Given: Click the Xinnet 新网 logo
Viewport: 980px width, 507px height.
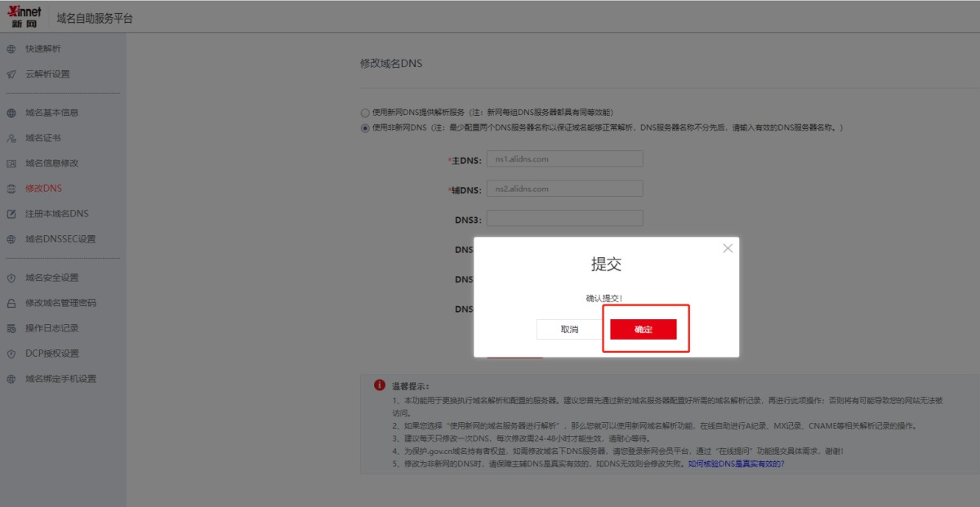Looking at the screenshot, I should [x=24, y=16].
